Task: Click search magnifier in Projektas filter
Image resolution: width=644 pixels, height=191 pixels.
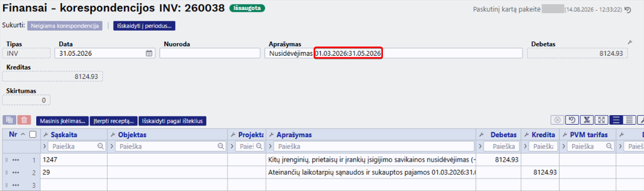Action: [x=258, y=146]
